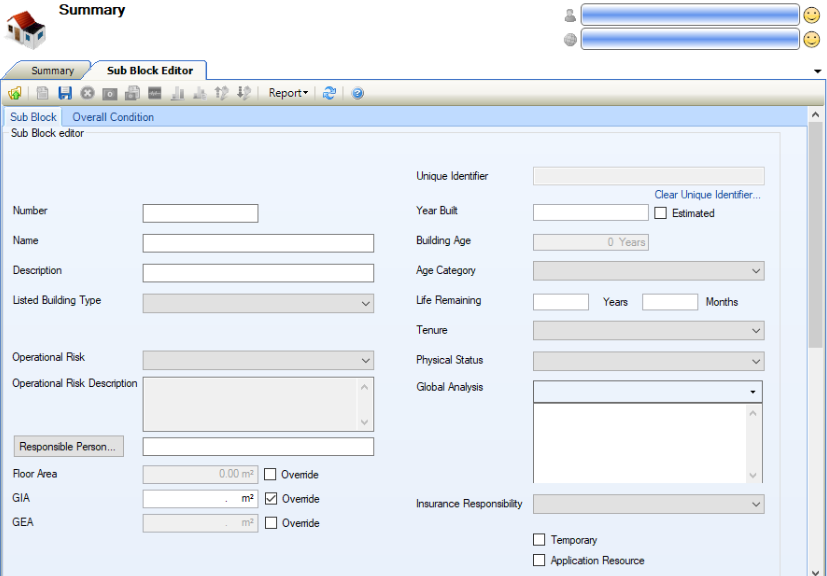Open the Report dropdown menu
827x576 pixels.
288,93
